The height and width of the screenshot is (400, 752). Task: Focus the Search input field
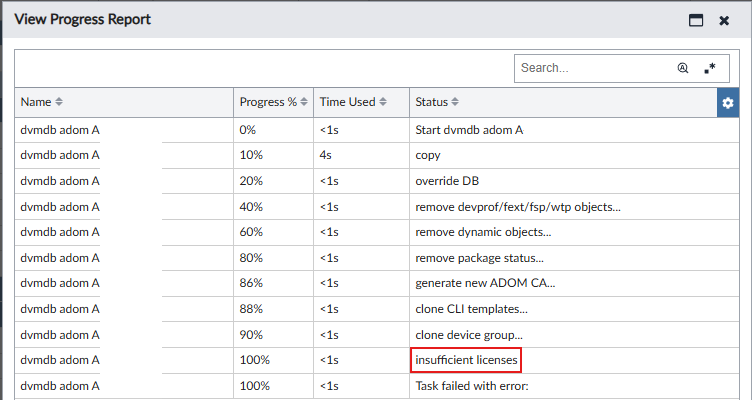tap(595, 69)
